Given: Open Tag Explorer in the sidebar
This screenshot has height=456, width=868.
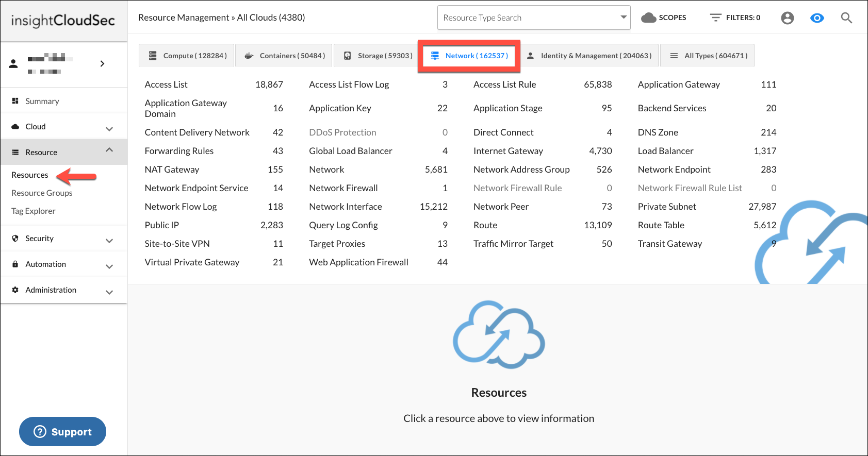Looking at the screenshot, I should [34, 211].
